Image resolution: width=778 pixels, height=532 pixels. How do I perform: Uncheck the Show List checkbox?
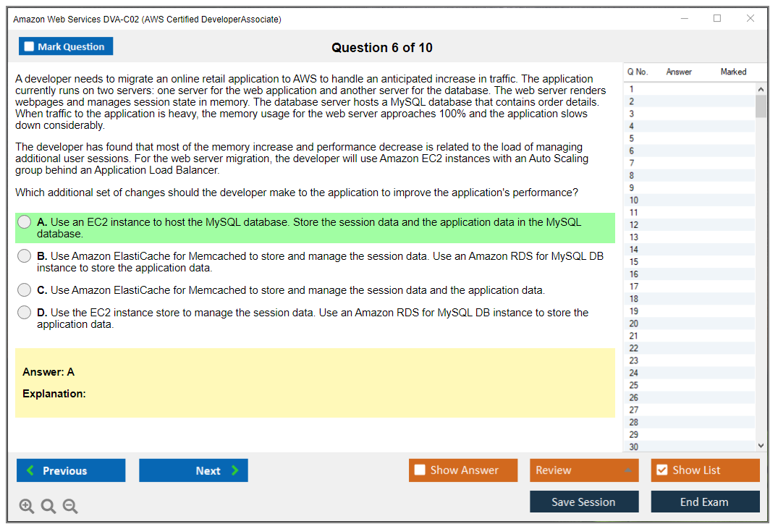(661, 470)
